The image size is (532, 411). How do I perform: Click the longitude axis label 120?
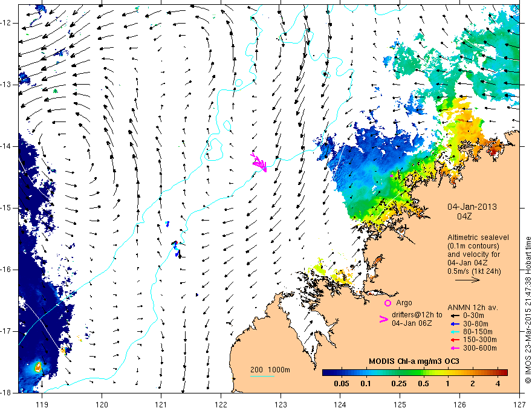pyautogui.click(x=102, y=404)
